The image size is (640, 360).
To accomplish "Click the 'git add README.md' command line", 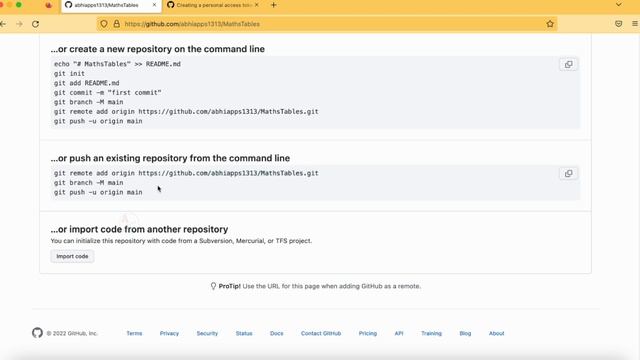I will (87, 83).
